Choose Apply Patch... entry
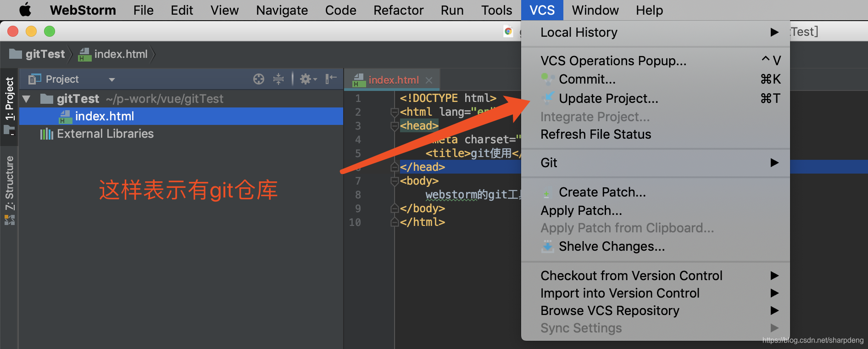 click(656, 210)
